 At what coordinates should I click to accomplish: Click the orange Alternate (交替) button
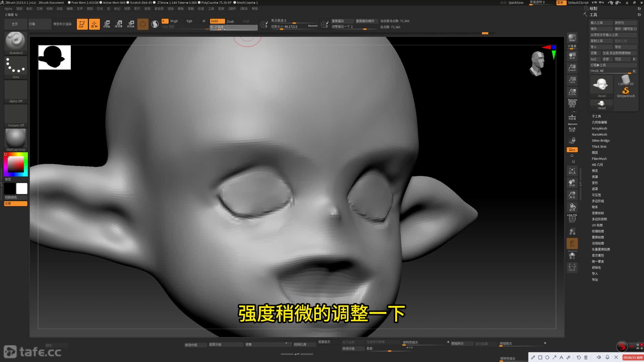pos(16,203)
